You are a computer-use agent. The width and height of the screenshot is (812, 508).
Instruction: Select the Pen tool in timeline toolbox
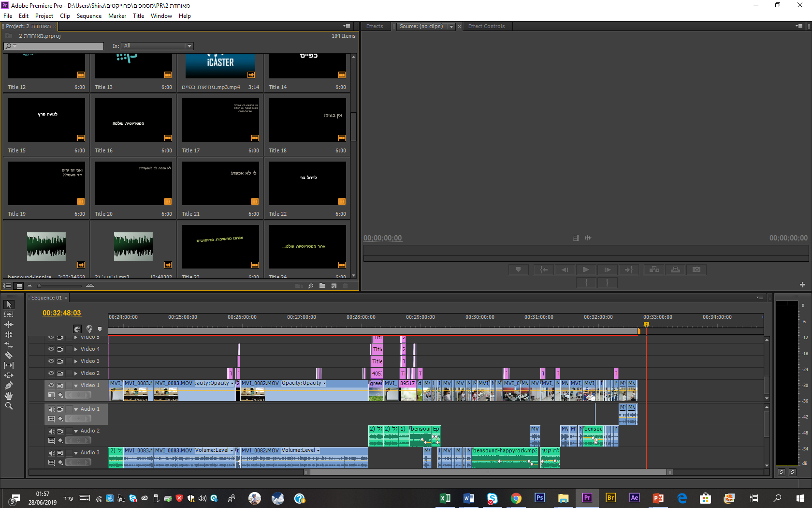point(9,386)
